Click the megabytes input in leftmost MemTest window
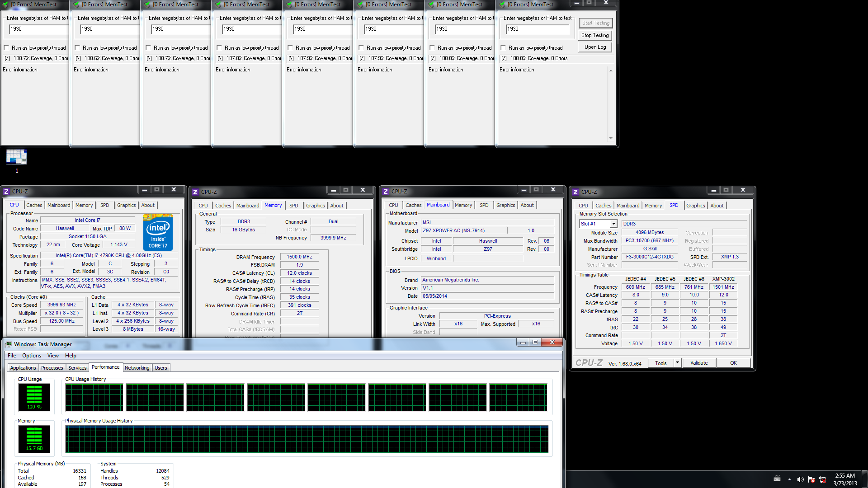This screenshot has width=868, height=488. 39,29
